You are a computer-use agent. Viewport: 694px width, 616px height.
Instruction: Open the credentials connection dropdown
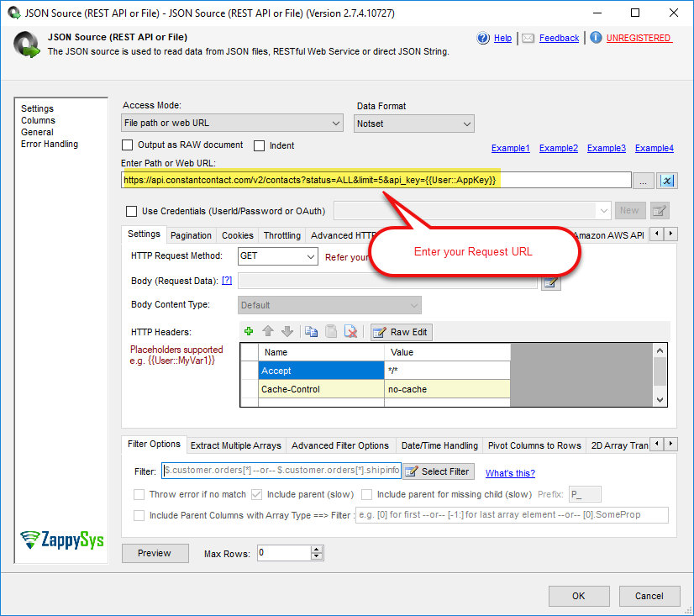pyautogui.click(x=472, y=211)
